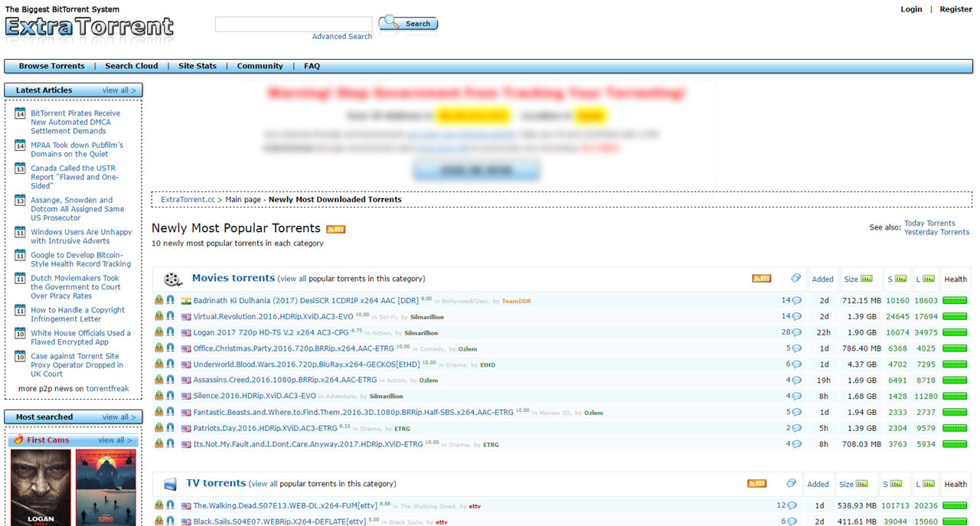Screen dimensions: 980x526
Task: Click the ExtraTorrent logo
Action: coord(90,27)
